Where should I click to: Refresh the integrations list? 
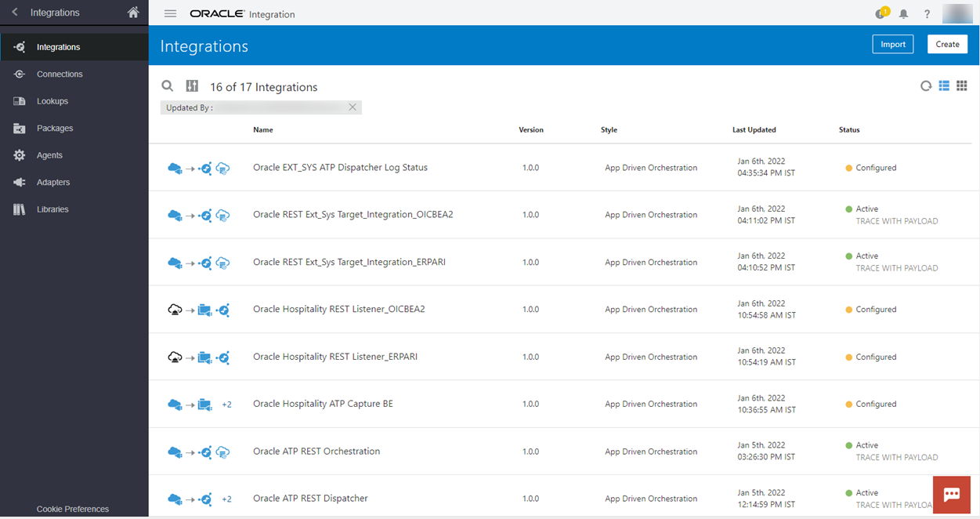point(926,86)
